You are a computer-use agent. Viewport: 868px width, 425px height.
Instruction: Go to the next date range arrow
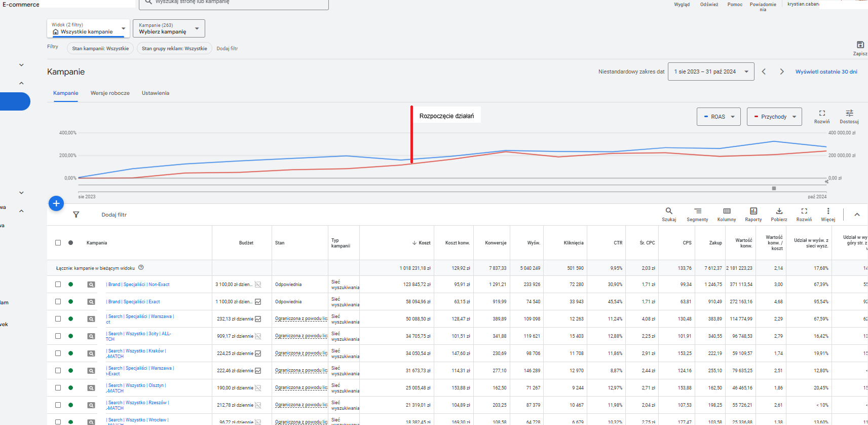tap(782, 72)
